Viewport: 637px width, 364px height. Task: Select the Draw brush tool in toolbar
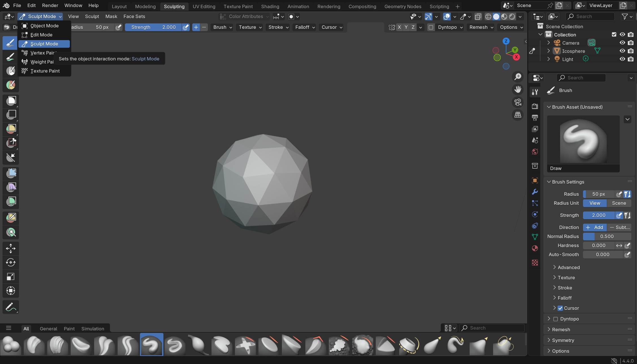point(10,43)
